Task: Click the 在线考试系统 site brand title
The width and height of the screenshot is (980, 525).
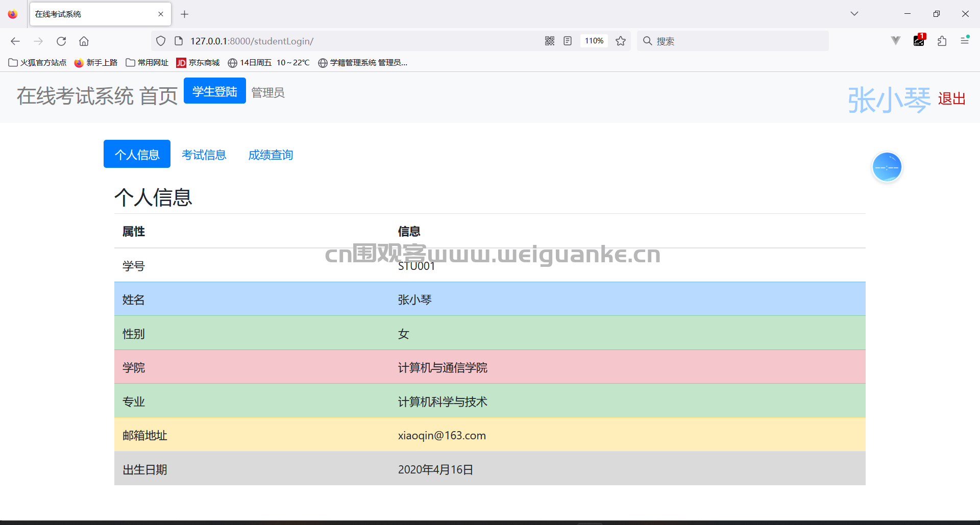Action: (x=75, y=96)
